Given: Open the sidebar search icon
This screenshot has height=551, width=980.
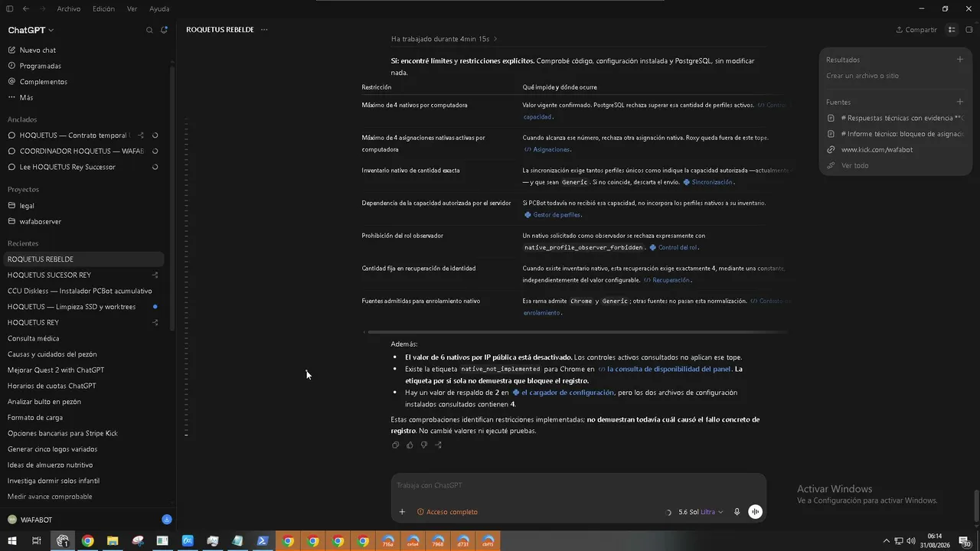Looking at the screenshot, I should (149, 30).
